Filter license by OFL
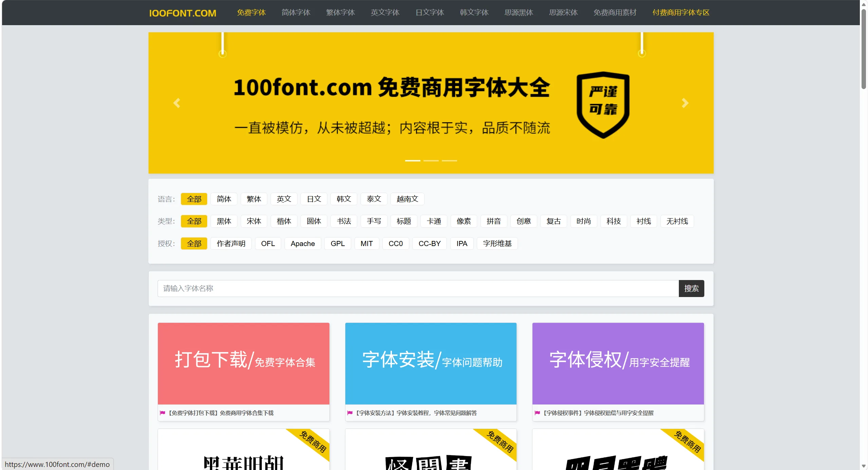 click(x=268, y=243)
